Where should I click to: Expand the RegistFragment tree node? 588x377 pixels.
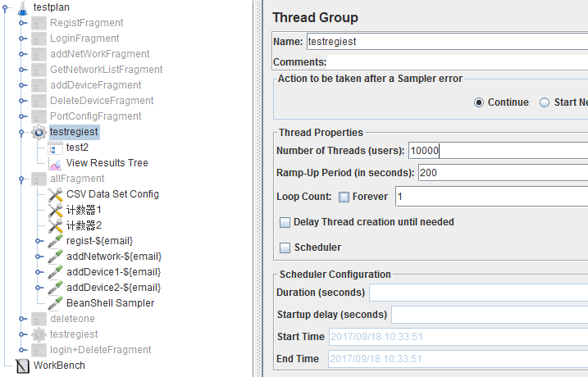pyautogui.click(x=22, y=23)
